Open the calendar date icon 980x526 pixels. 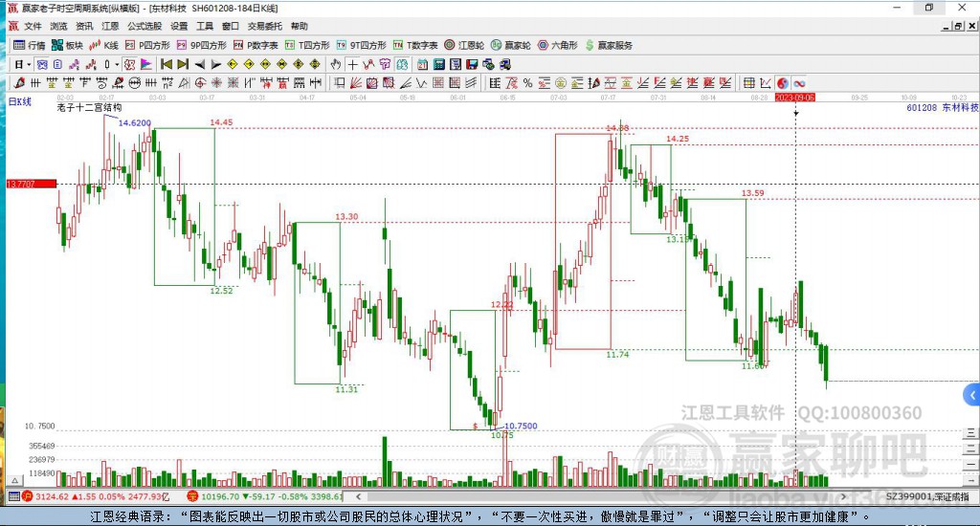pos(422,64)
